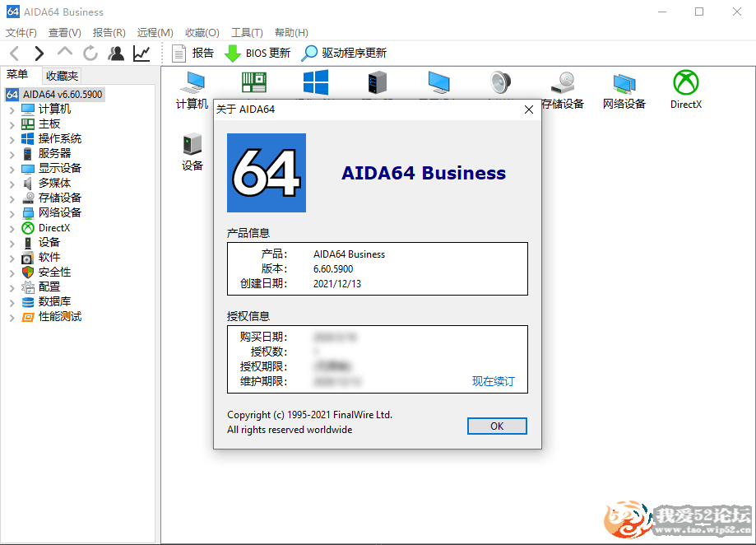Select the AIDA64 v6.60.5900 root tree node
Image resolution: width=756 pixels, height=545 pixels.
(x=55, y=95)
